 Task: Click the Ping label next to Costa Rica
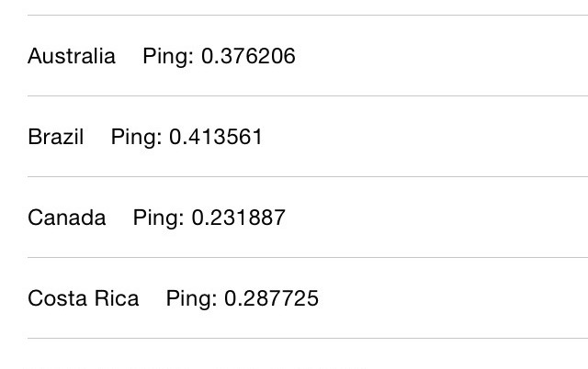click(x=191, y=298)
